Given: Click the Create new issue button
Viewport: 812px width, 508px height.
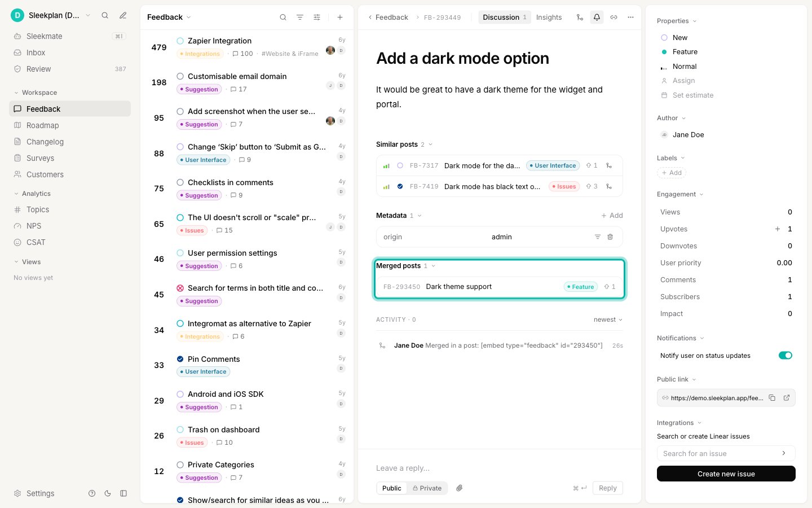Looking at the screenshot, I should pos(726,474).
